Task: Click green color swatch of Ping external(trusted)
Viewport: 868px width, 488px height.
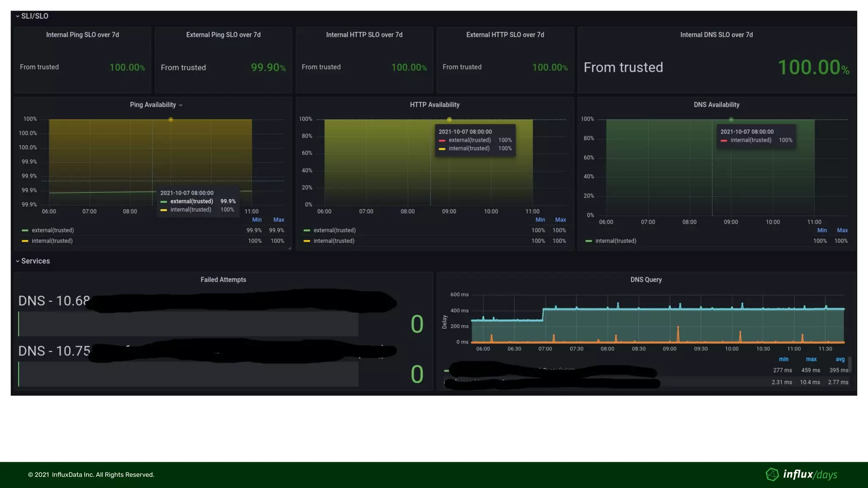Action: 25,230
